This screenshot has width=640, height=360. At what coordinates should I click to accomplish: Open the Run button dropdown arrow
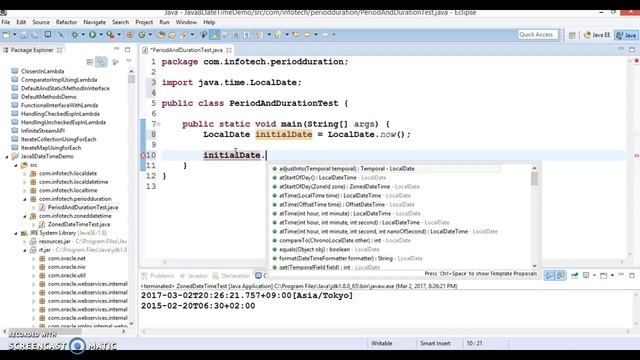pos(100,35)
